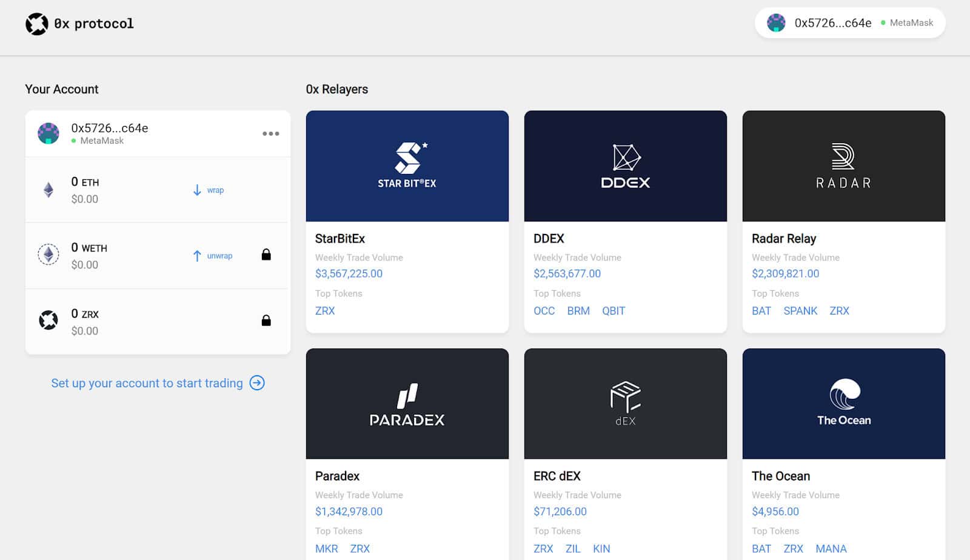Open the wallet address dropdown in header

pos(849,23)
